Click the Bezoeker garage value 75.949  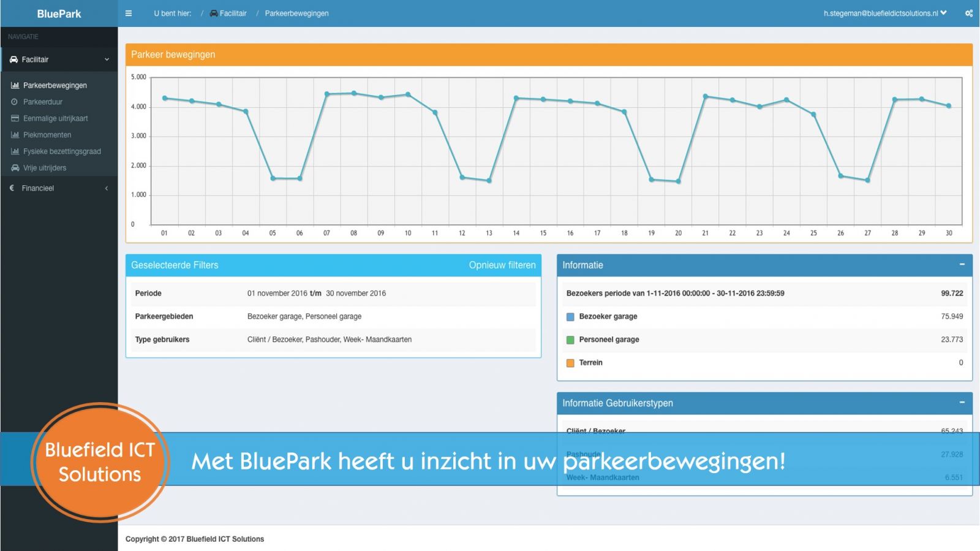(x=952, y=317)
